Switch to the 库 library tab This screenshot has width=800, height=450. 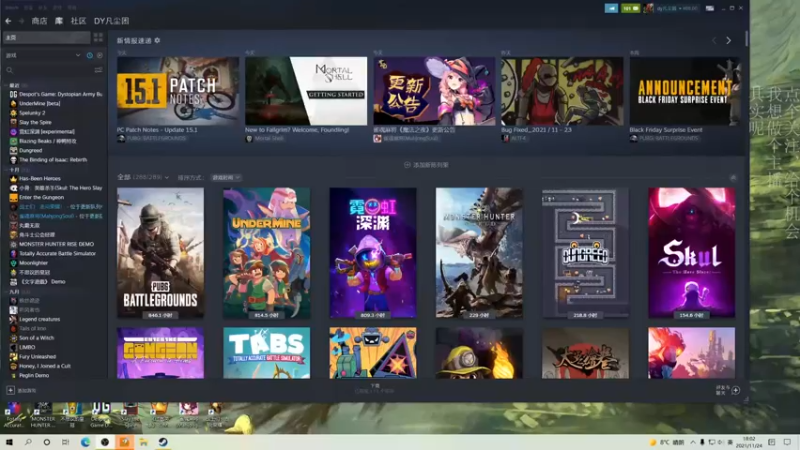coord(59,21)
